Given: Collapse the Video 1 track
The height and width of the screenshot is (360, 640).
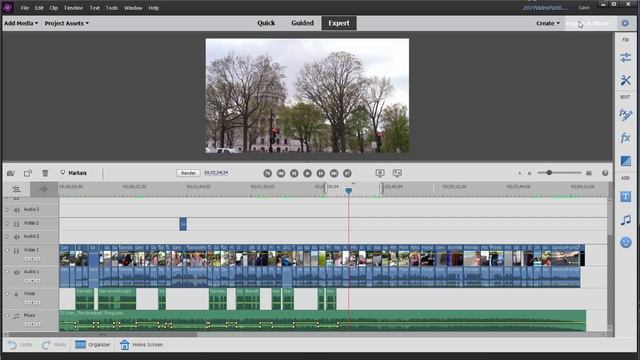Looking at the screenshot, I should [7, 250].
